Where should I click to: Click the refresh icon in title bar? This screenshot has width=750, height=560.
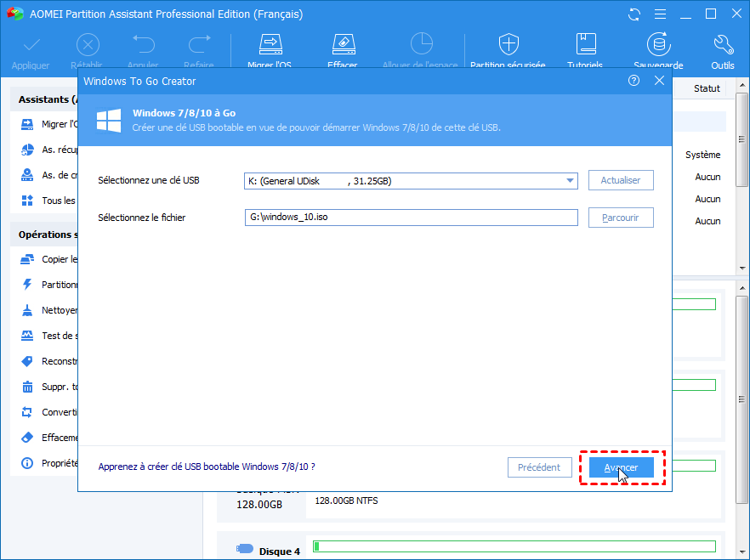[x=634, y=14]
